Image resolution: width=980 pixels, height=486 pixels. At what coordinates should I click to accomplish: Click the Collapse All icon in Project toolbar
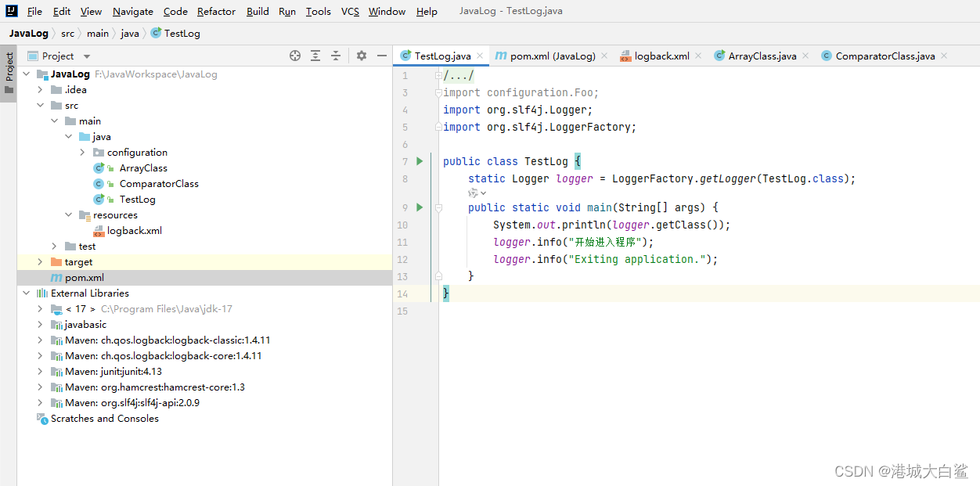point(336,56)
